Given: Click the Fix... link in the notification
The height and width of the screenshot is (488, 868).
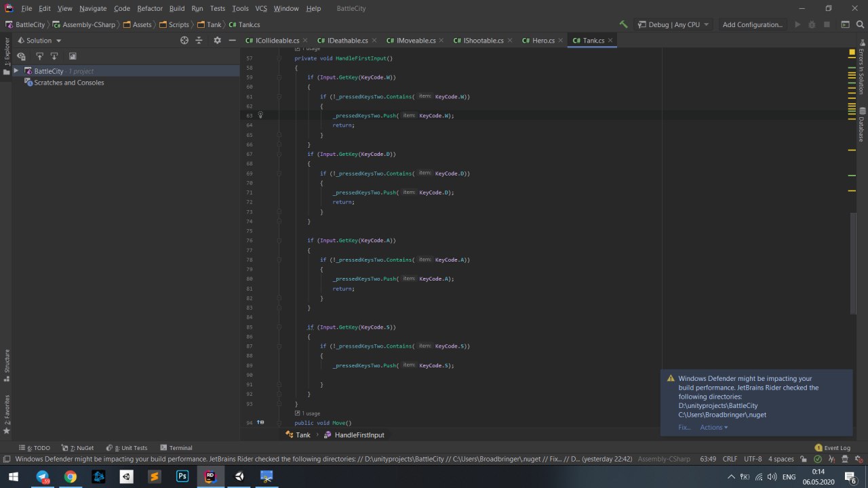Looking at the screenshot, I should (684, 427).
